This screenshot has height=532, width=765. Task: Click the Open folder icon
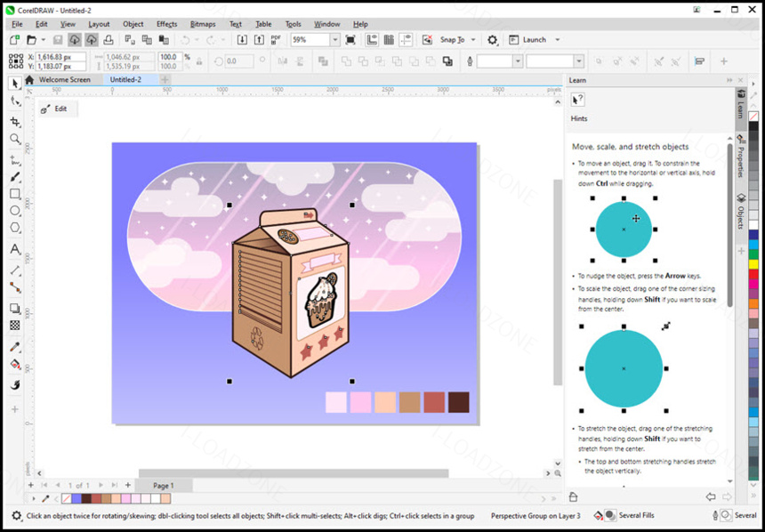click(32, 39)
